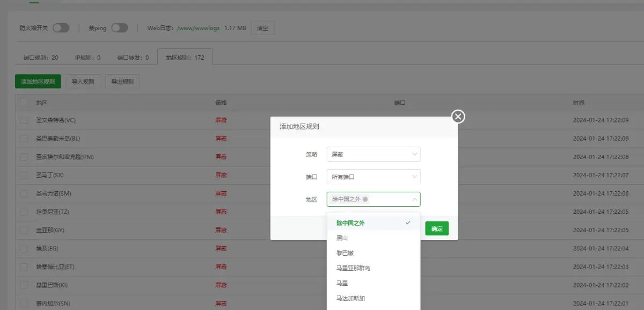Check the select-all checkbox in table header

[x=24, y=102]
